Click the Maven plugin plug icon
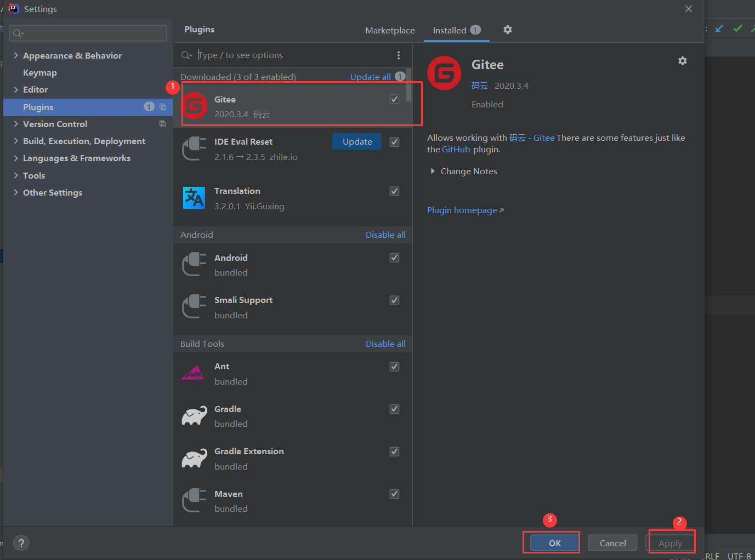755x560 pixels. 195,500
